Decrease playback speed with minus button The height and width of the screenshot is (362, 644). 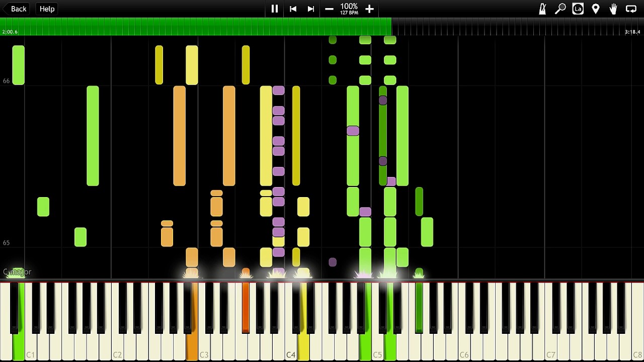tap(329, 9)
